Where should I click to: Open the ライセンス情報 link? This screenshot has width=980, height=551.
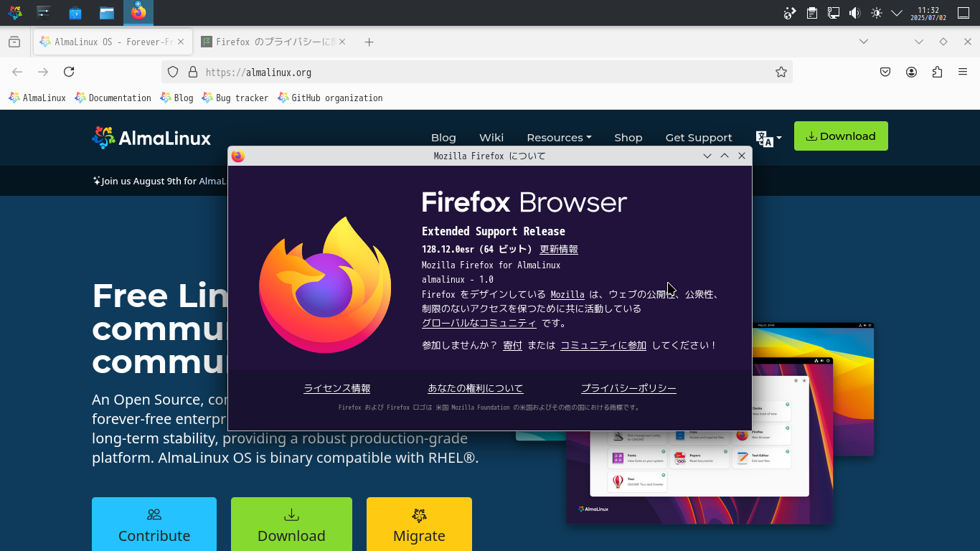337,388
